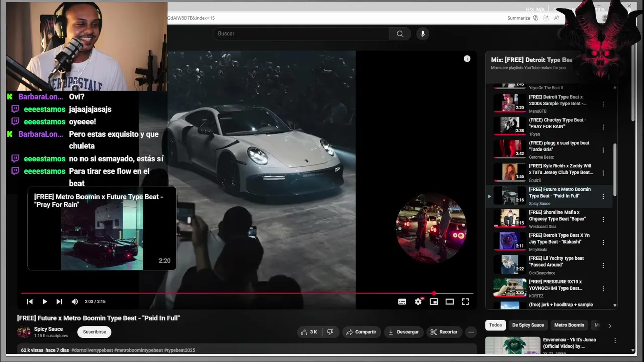Select the Todos filter chip
The width and height of the screenshot is (644, 362).
pos(496,325)
